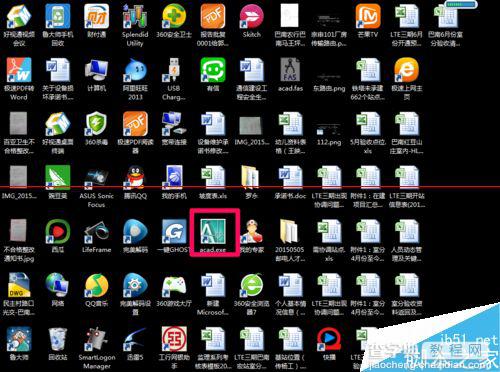
Task: Open 360安全浏览器7 shortcut
Action: (251, 285)
